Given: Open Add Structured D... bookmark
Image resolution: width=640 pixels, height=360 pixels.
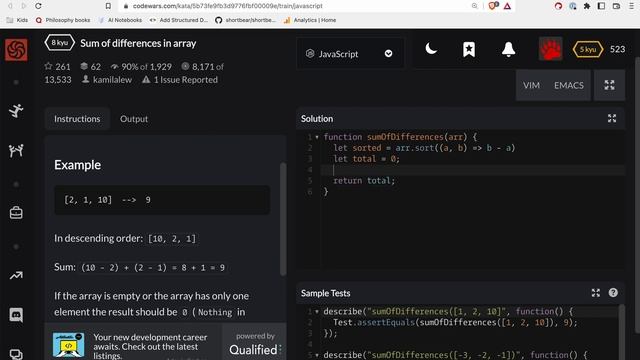Looking at the screenshot, I should click(179, 20).
